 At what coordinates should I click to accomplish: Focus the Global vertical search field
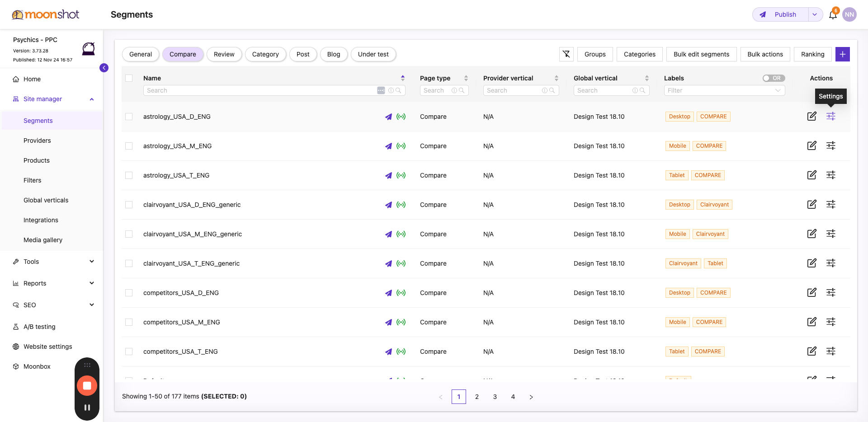(611, 90)
